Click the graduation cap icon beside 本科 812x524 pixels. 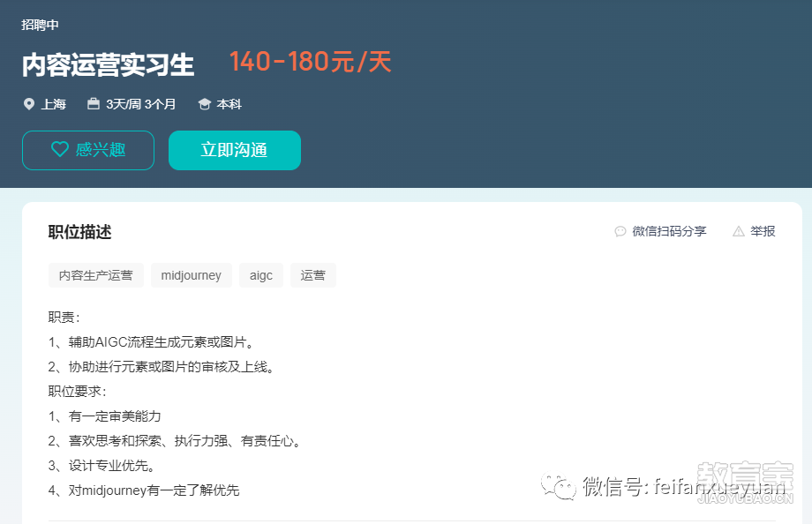(205, 104)
